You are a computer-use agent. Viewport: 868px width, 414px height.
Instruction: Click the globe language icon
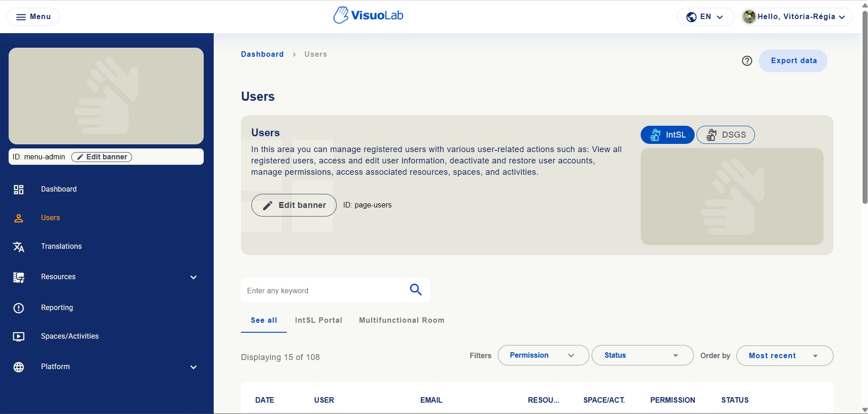coord(691,17)
